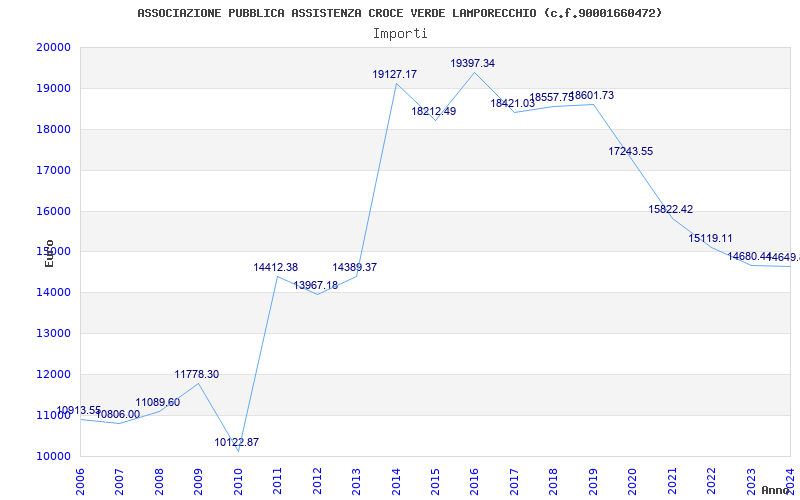Click the y-axis tick 17000
Viewport: 800px width, 500px height.
53,170
